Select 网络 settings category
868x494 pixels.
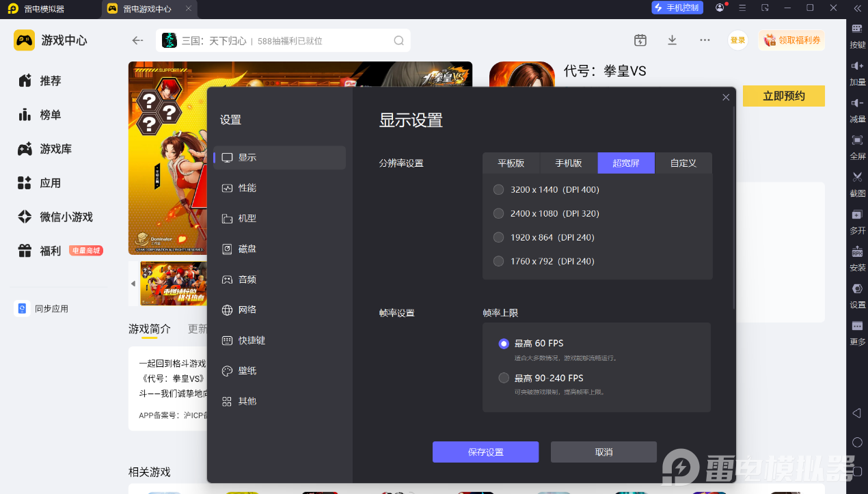[x=279, y=310]
